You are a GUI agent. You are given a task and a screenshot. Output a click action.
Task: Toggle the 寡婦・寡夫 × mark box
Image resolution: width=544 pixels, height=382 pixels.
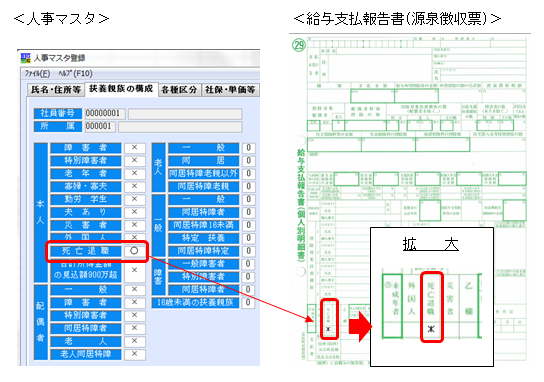coord(135,186)
